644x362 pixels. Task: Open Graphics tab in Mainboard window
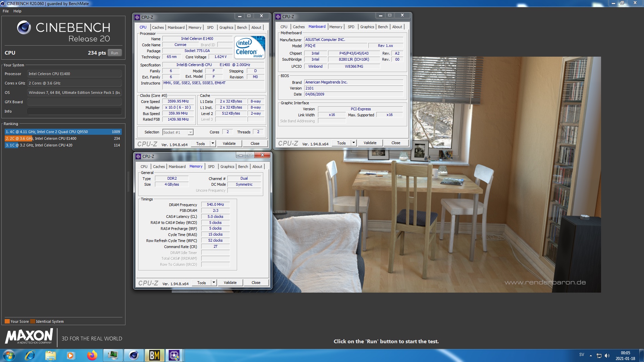367,27
